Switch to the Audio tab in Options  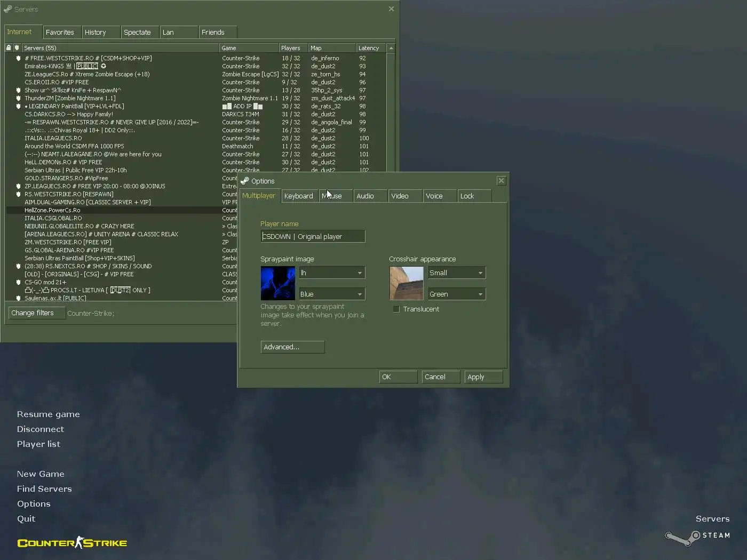pyautogui.click(x=370, y=196)
